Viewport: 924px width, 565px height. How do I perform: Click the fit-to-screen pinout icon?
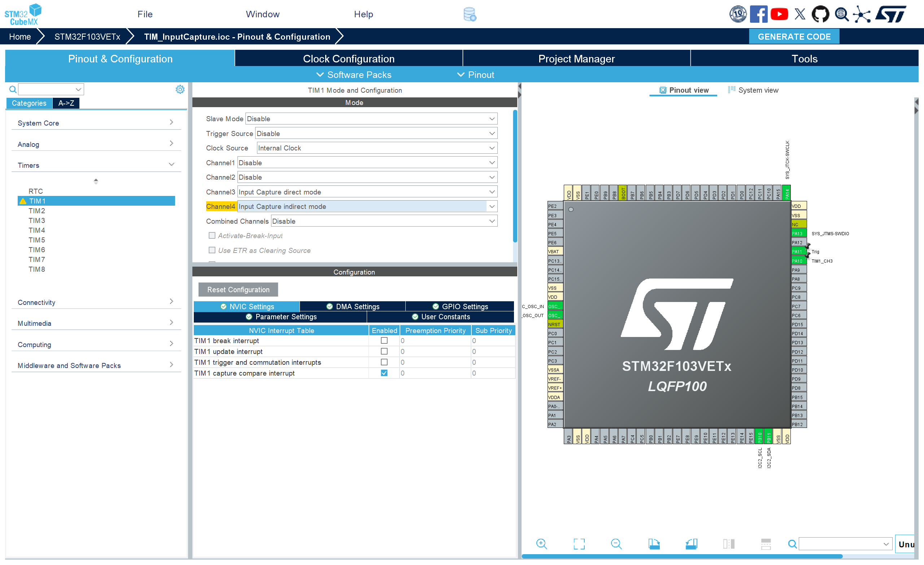tap(579, 544)
